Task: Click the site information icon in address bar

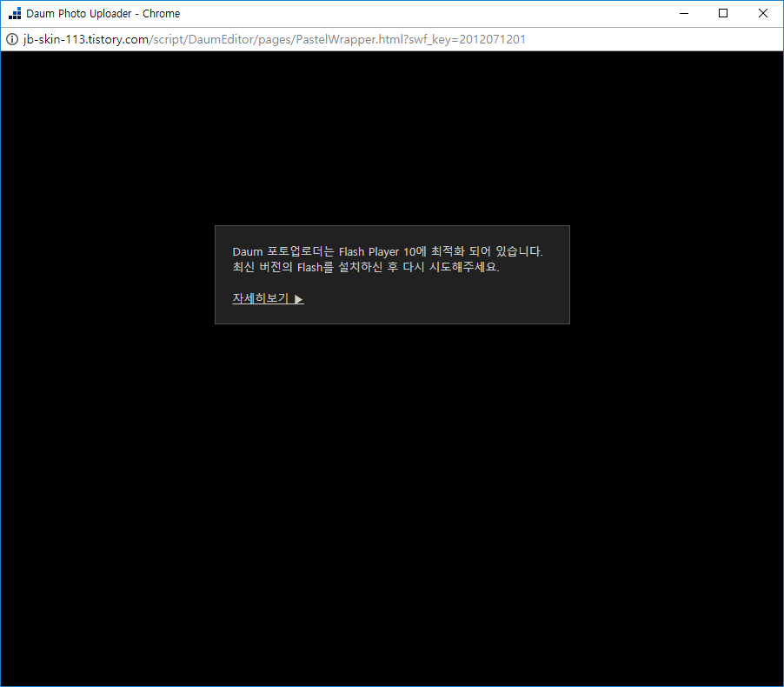Action: (x=12, y=39)
